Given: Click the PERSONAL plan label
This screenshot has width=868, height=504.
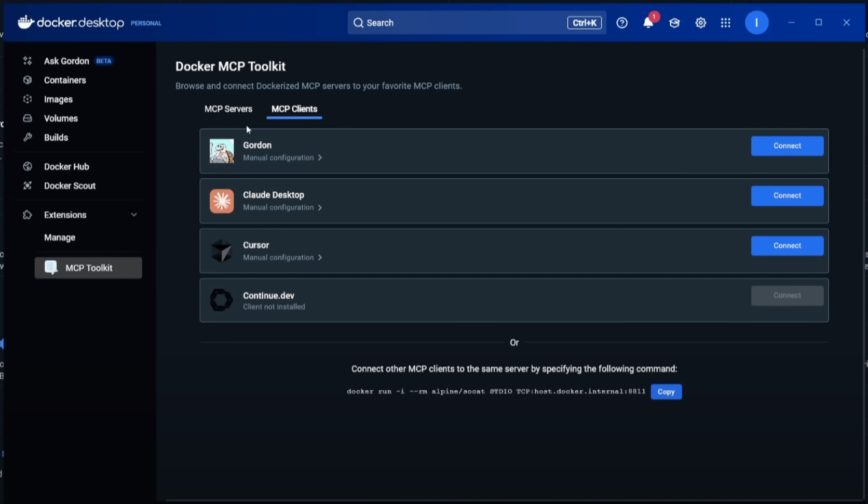Looking at the screenshot, I should (x=146, y=23).
